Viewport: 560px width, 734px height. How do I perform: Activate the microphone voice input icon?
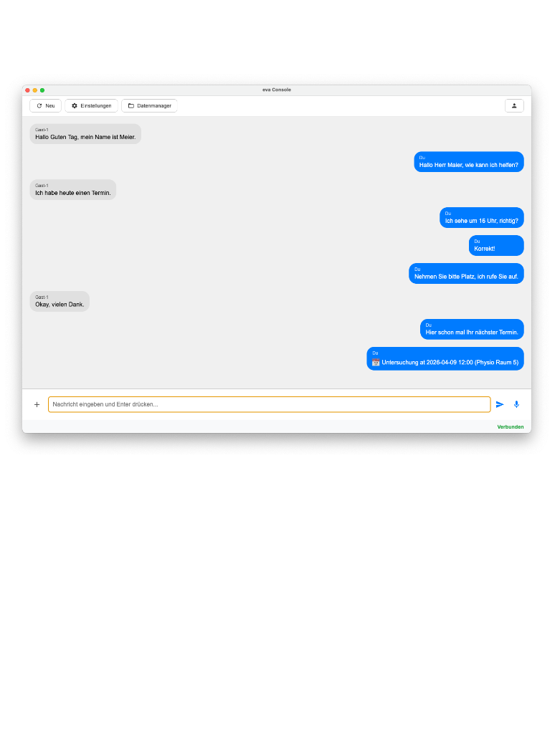(x=516, y=404)
